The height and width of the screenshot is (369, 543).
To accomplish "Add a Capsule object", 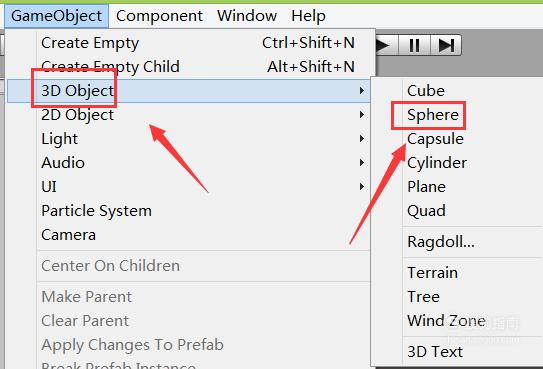I will pos(435,139).
